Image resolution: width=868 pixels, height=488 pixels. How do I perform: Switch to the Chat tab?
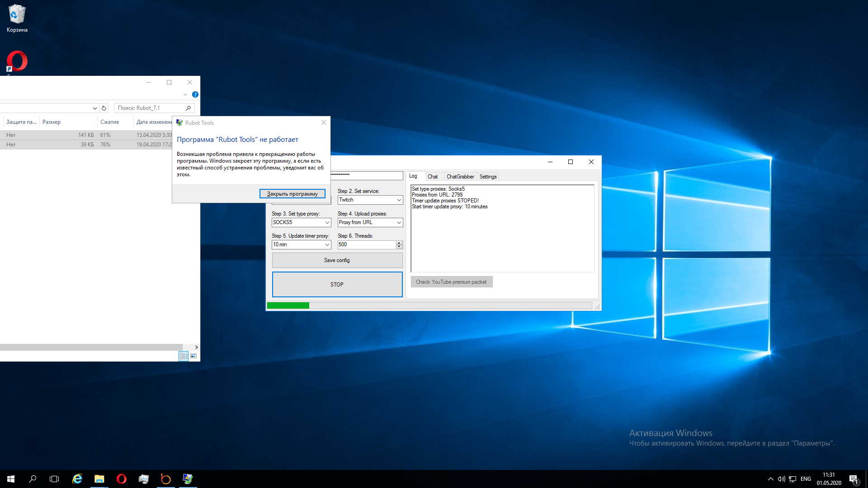pyautogui.click(x=432, y=177)
